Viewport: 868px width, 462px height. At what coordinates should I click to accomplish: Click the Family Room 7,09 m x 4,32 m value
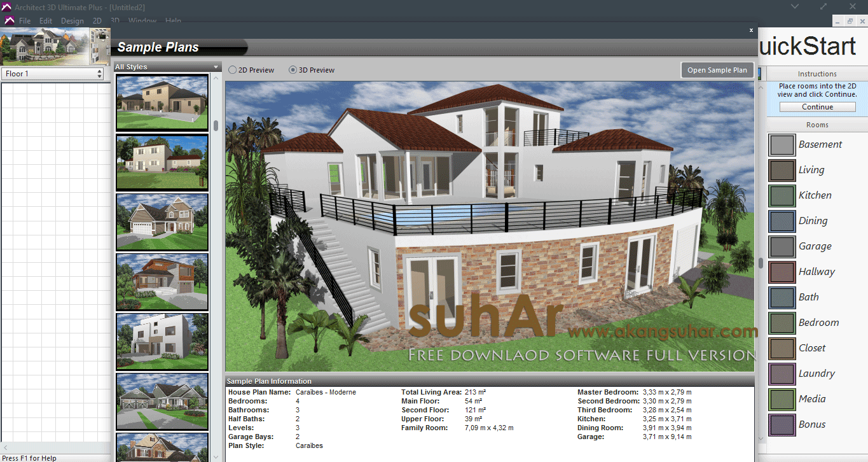(489, 428)
